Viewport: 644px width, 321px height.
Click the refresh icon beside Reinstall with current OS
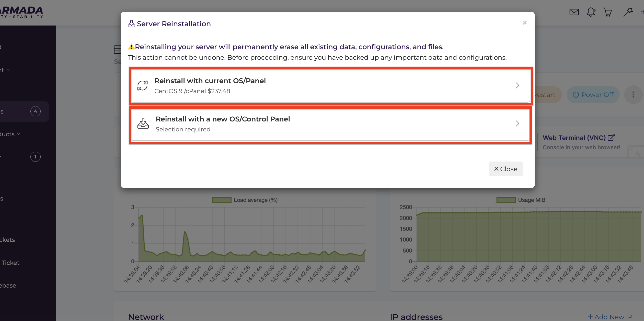143,85
